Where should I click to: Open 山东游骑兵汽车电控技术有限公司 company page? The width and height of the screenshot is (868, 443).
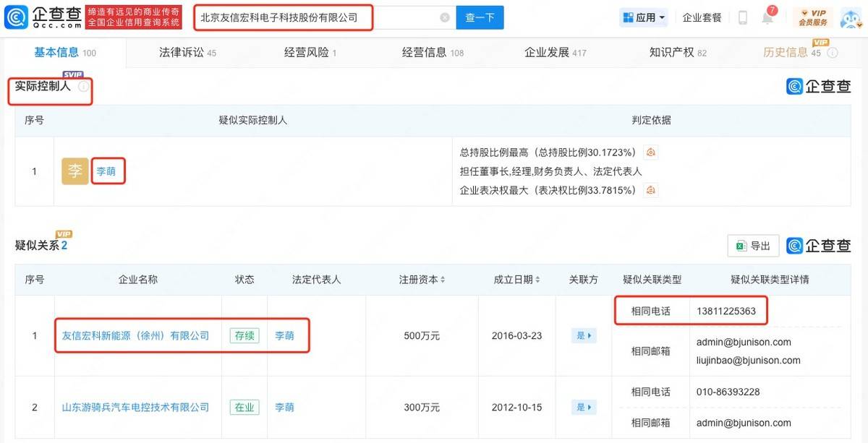(x=136, y=408)
